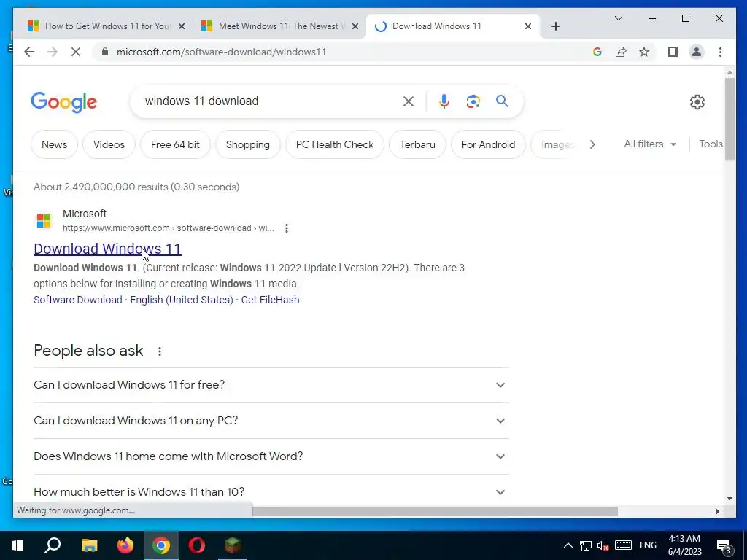Expand Can I download Windows 11 for free
Image resolution: width=747 pixels, height=560 pixels.
point(271,385)
